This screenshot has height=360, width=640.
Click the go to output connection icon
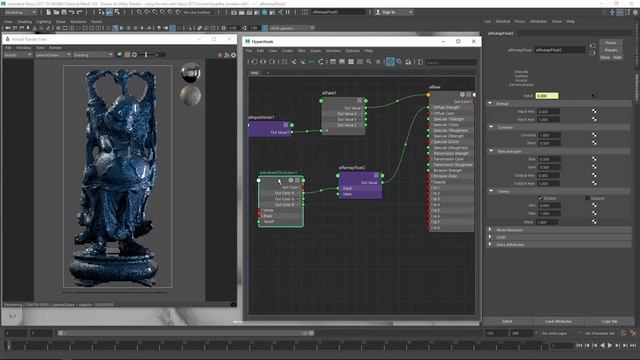coord(592,53)
